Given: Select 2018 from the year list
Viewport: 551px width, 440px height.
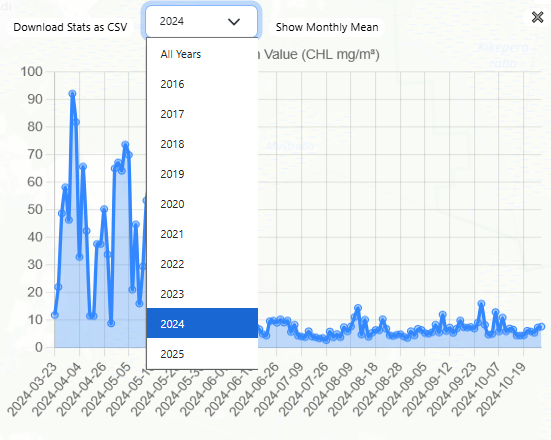Looking at the screenshot, I should tap(202, 144).
